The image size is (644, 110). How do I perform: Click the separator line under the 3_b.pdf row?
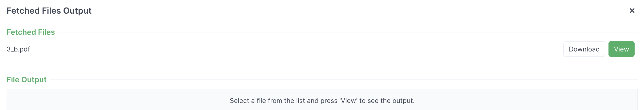coord(321,62)
